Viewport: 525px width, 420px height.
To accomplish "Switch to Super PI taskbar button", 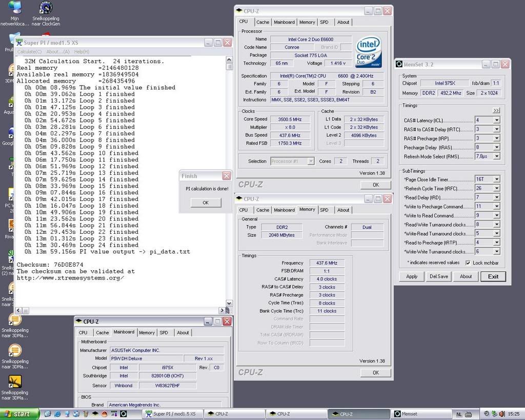I will tap(172, 414).
